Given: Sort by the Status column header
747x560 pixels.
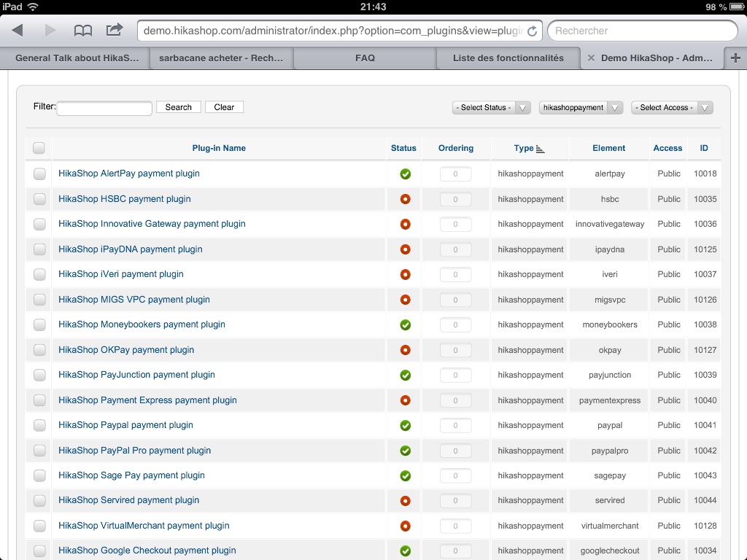Looking at the screenshot, I should (403, 148).
